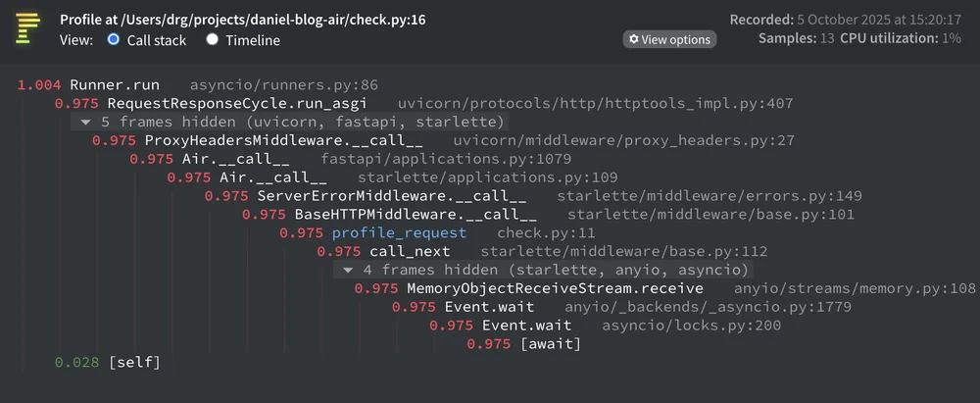Image resolution: width=980 pixels, height=403 pixels.
Task: Click the pyinstrument logo icon
Action: click(27, 28)
